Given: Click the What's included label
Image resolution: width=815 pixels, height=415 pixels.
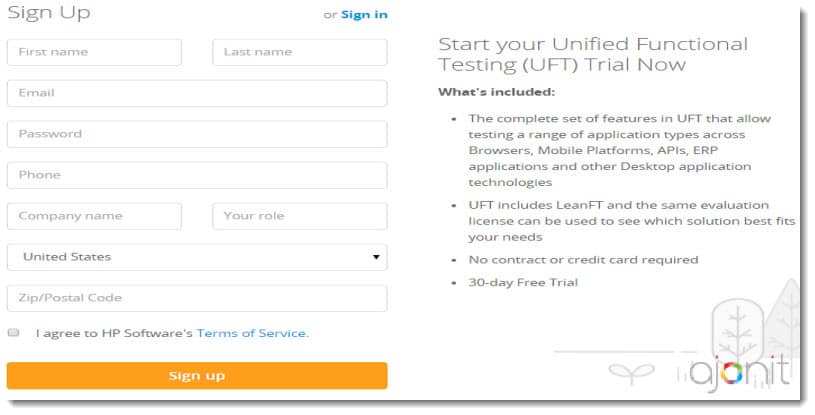Looking at the screenshot, I should click(x=496, y=92).
